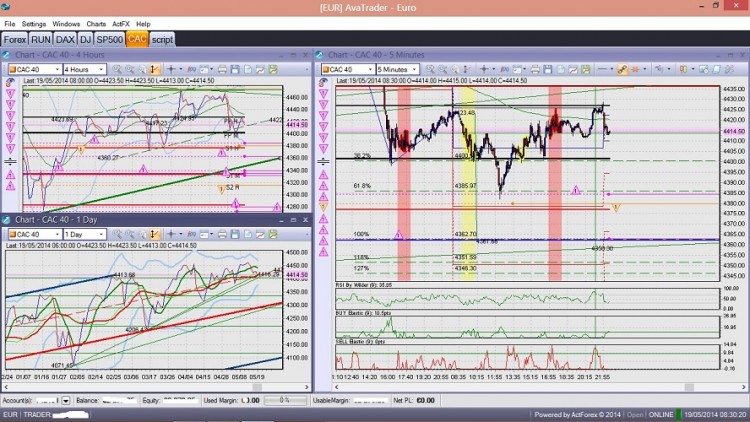Toggle the highlighted auto-scale button in 1 Day toolbar
This screenshot has height=422, width=750.
click(154, 234)
